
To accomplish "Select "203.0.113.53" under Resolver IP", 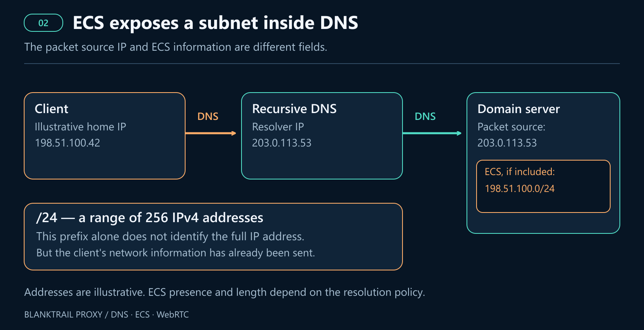I will pos(282,143).
